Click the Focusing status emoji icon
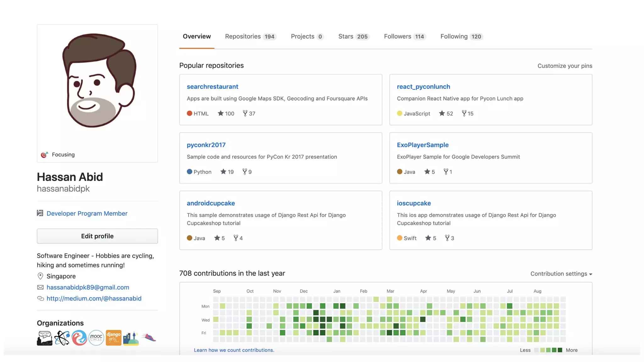The image size is (644, 362). tap(44, 155)
